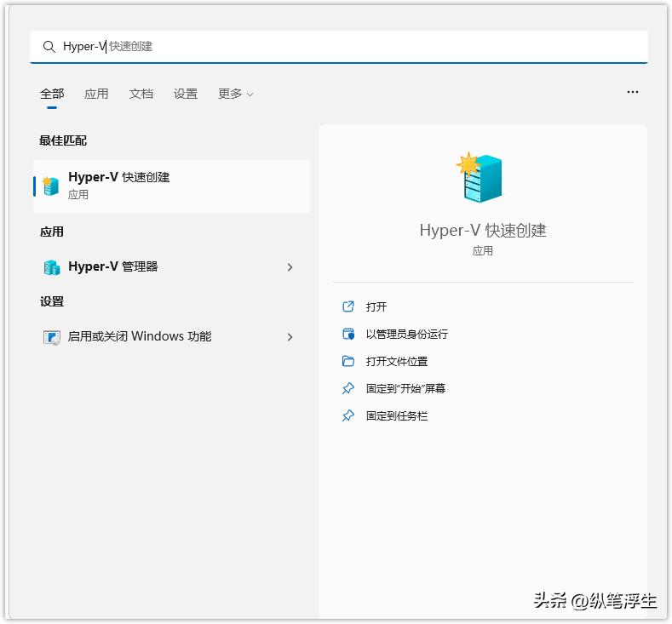Choose 固定到任务栏
Viewport: 672px width, 624px height.
pyautogui.click(x=396, y=415)
